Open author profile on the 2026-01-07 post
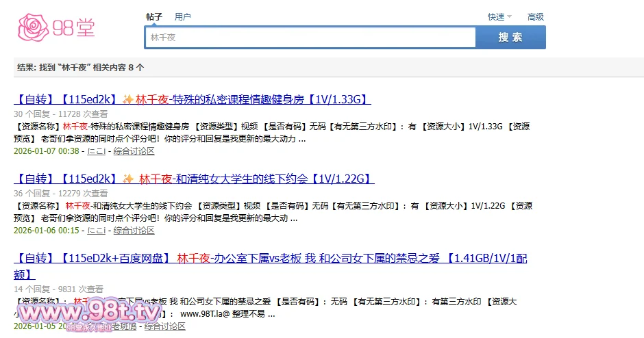The height and width of the screenshot is (338, 644). pyautogui.click(x=97, y=151)
